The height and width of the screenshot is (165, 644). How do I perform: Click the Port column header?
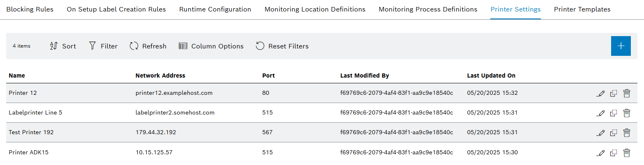coord(268,76)
